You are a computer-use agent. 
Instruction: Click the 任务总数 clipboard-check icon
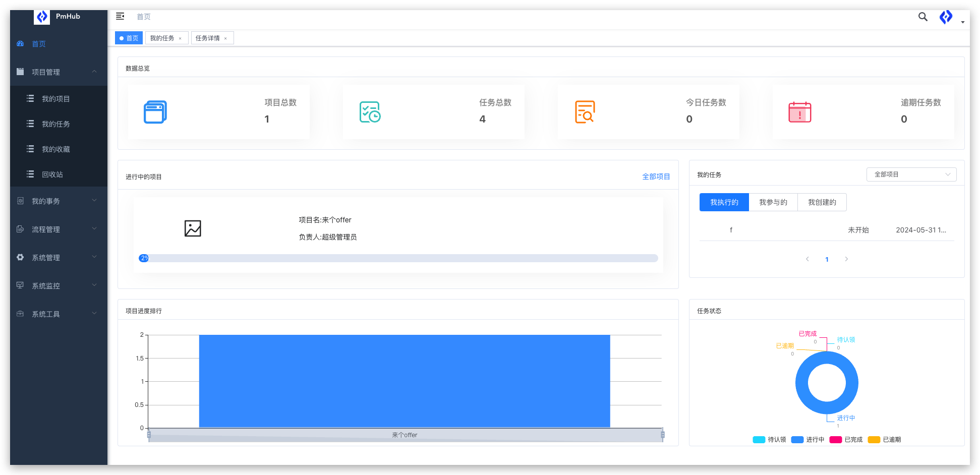pyautogui.click(x=370, y=111)
